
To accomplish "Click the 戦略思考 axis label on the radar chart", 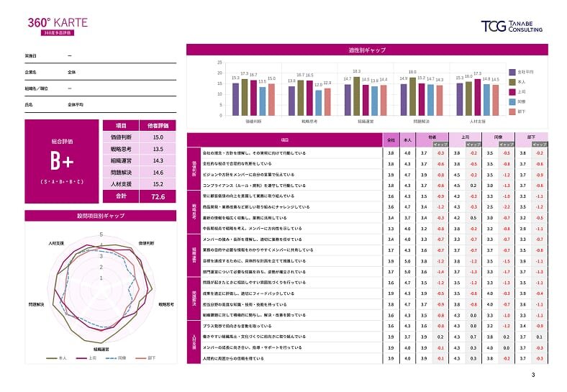I will (166, 304).
